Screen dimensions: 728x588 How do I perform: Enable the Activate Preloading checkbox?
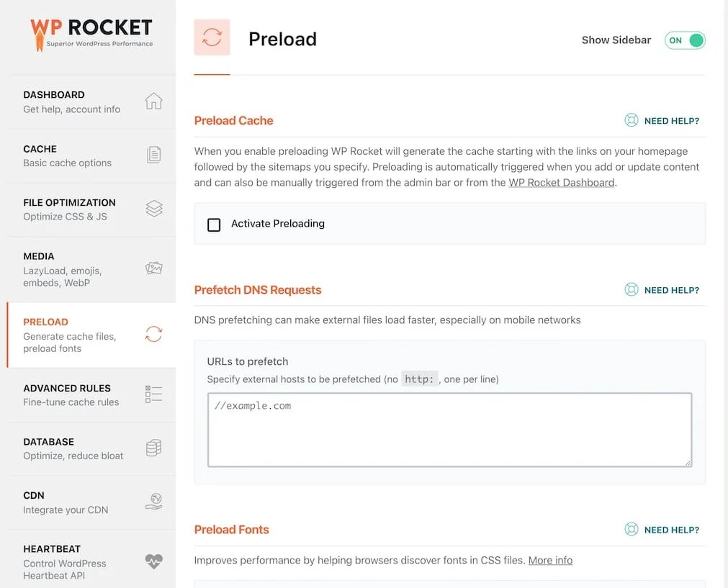[214, 225]
